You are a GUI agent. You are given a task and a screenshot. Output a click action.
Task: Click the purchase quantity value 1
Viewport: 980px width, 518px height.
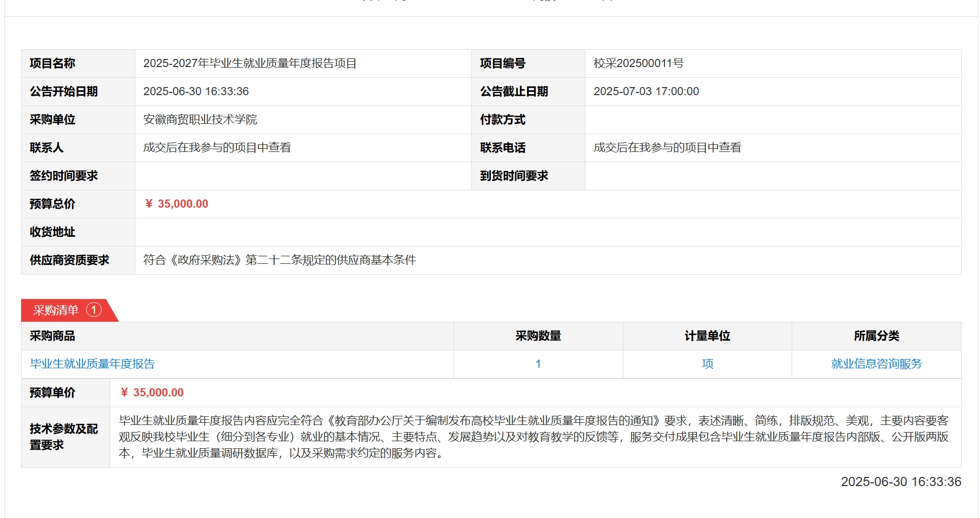click(x=538, y=364)
